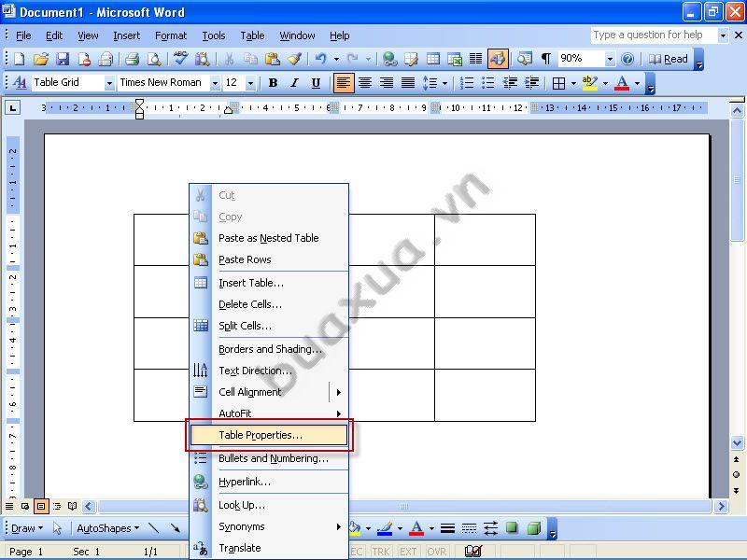This screenshot has height=560, width=747.
Task: Open the Insert menu in the menu bar
Action: (127, 35)
